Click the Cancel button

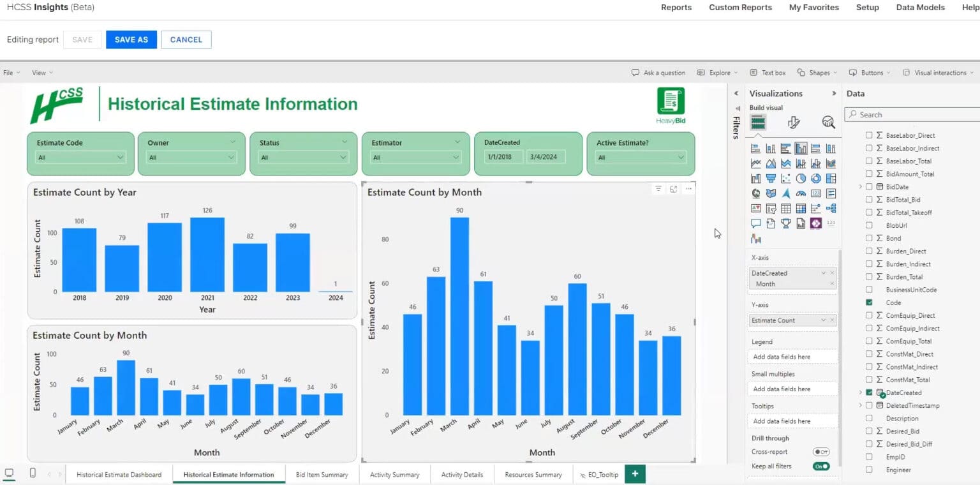click(186, 39)
